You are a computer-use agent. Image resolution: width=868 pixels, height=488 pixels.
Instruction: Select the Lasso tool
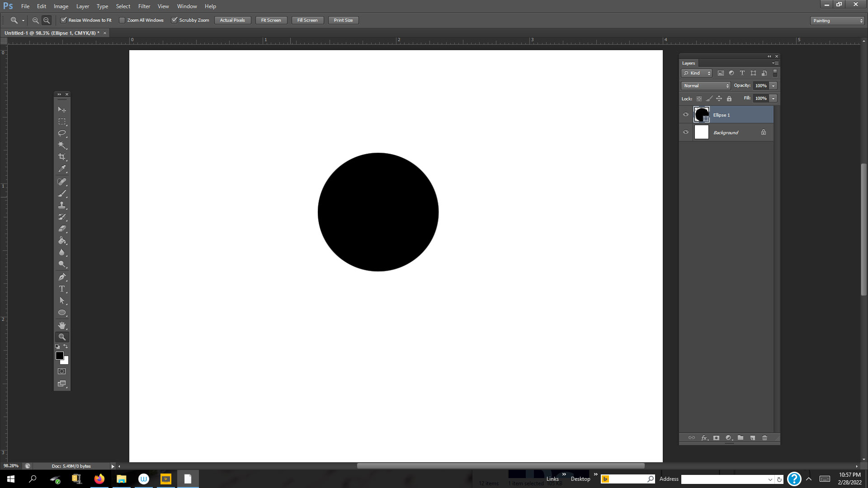(62, 133)
